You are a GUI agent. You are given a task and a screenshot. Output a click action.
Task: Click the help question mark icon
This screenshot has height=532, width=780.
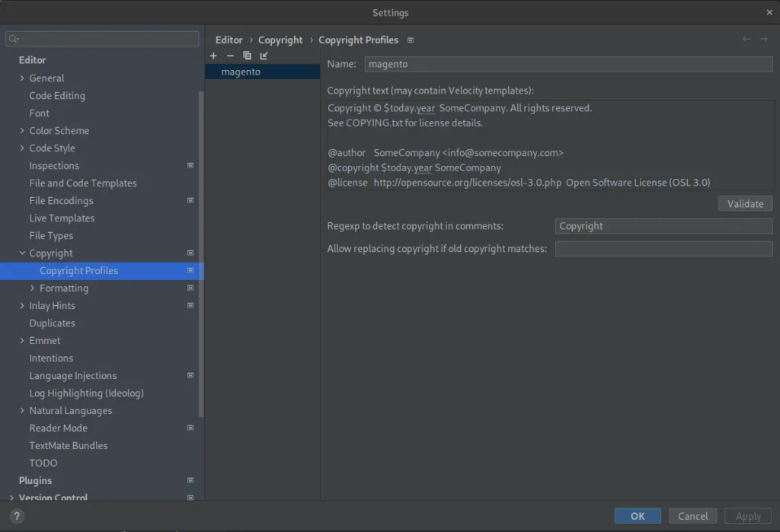click(x=18, y=516)
